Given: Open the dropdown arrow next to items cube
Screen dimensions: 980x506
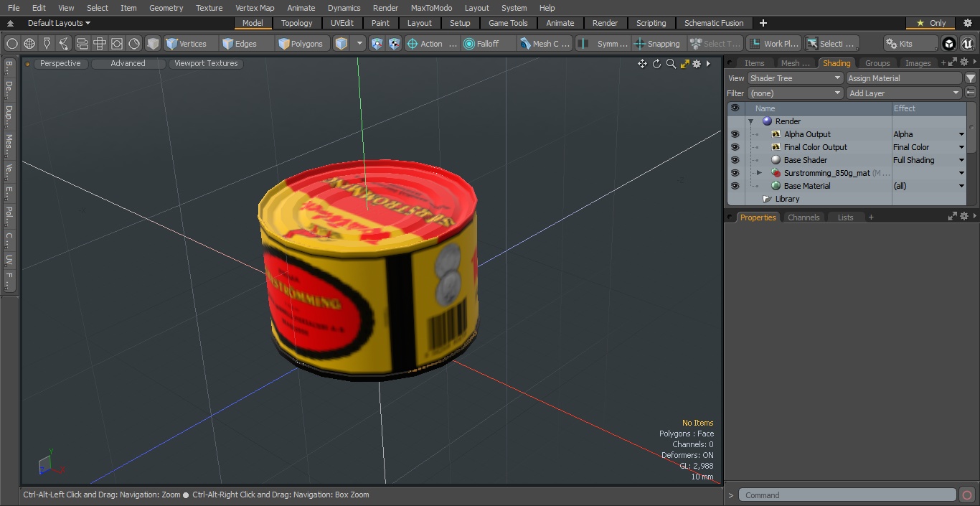Looking at the screenshot, I should tap(359, 44).
